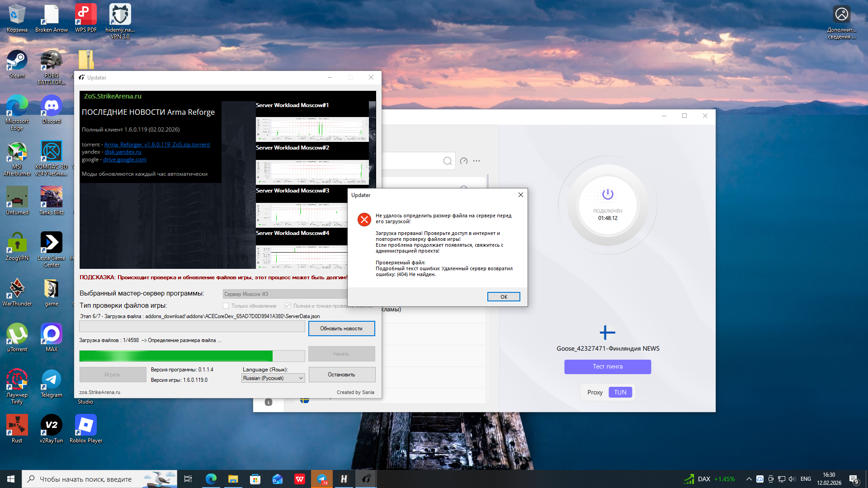This screenshot has height=488, width=868.
Task: Click the 'Остановить' button
Action: (x=341, y=375)
